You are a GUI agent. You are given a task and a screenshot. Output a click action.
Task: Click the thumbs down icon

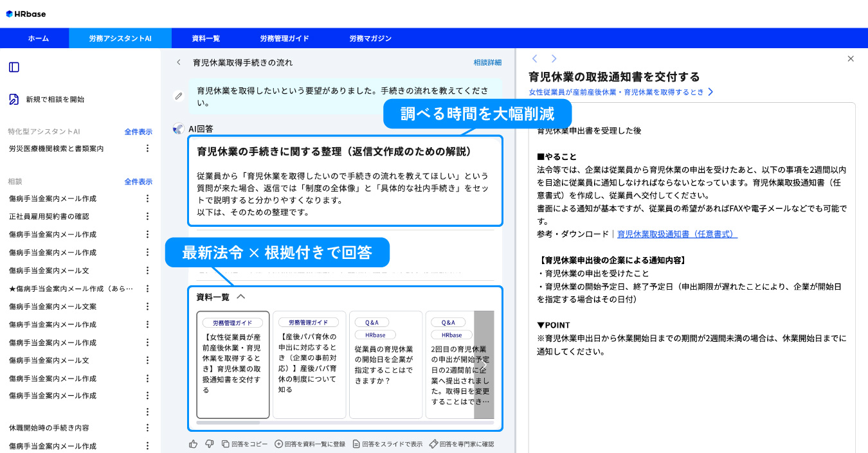(x=209, y=443)
